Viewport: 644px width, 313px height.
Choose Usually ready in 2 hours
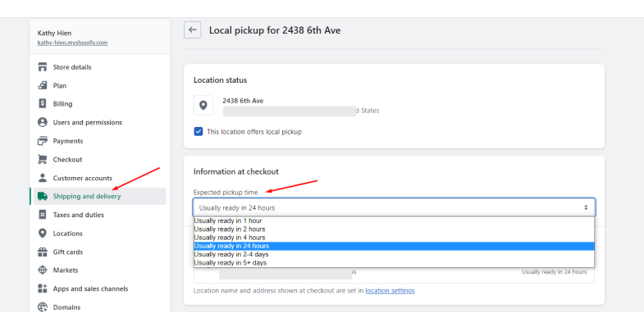click(394, 229)
